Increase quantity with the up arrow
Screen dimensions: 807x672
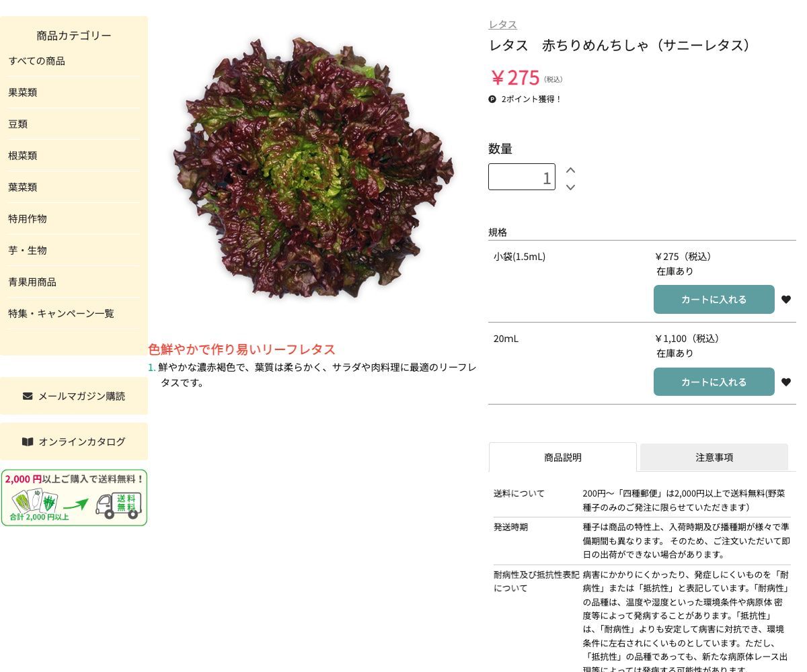[570, 170]
